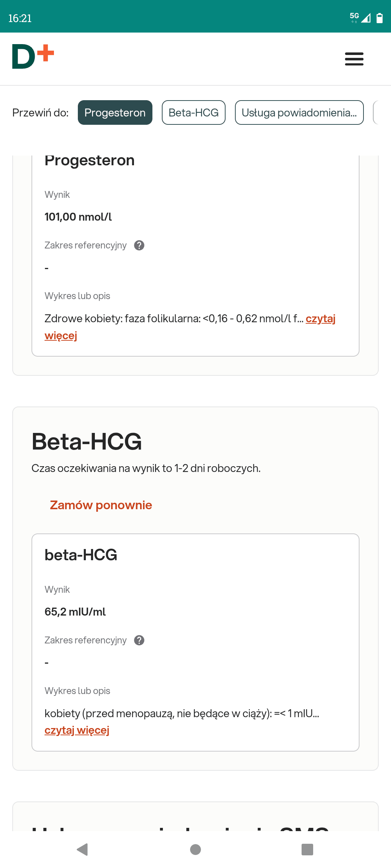This screenshot has height=868, width=391.
Task: Tap the Beta-HCG section heading
Action: [x=87, y=442]
